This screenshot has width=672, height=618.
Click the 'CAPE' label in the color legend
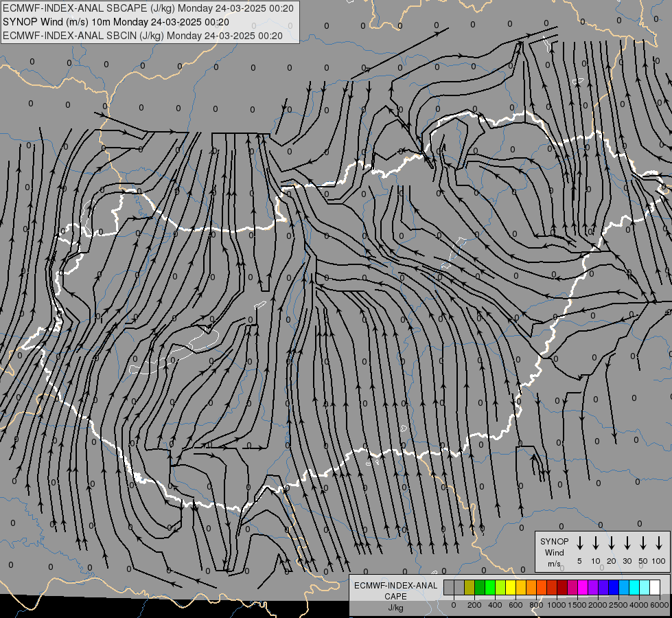click(395, 597)
